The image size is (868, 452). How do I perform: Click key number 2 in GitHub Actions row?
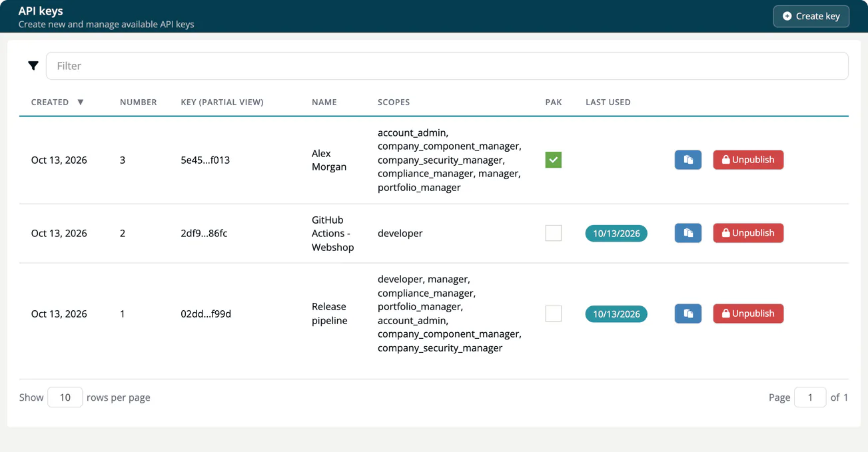pos(123,233)
